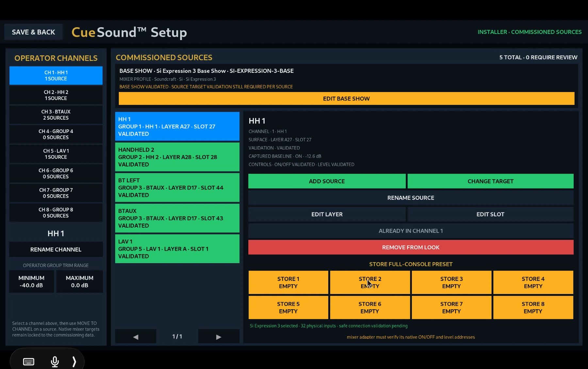Screen dimensions: 588x369
Task: Select HH 1 source in commissioned list
Action: [x=177, y=126]
